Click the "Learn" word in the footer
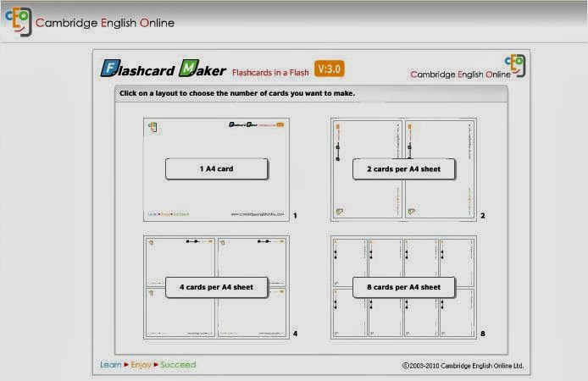 [x=111, y=365]
